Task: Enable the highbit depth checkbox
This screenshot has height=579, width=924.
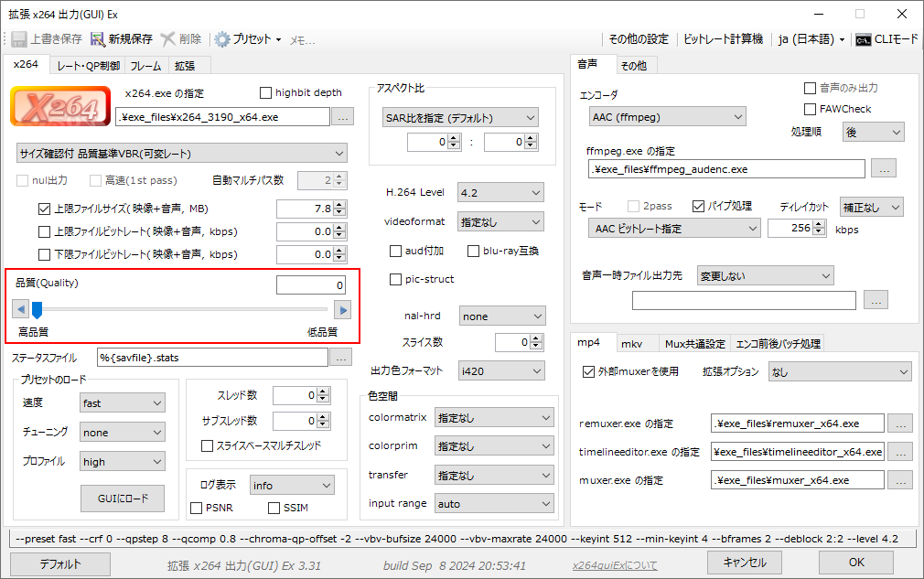Action: tap(266, 92)
